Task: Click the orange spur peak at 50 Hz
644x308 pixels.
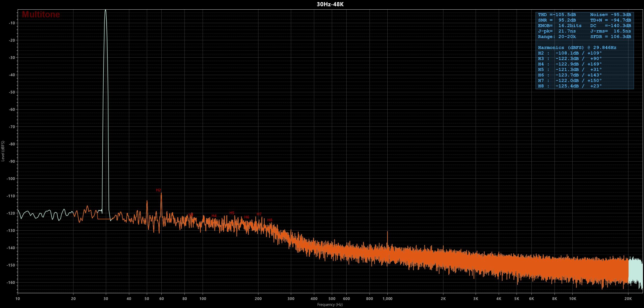Action: click(147, 201)
